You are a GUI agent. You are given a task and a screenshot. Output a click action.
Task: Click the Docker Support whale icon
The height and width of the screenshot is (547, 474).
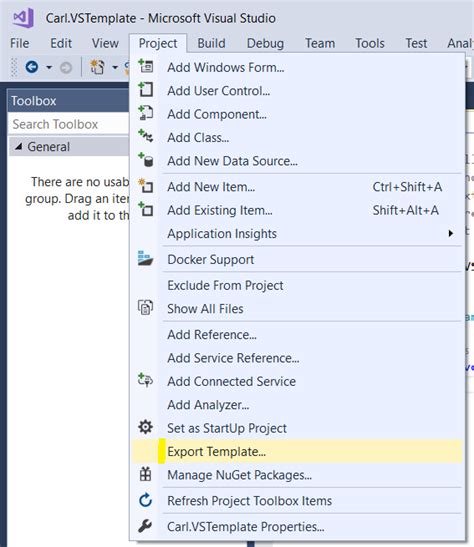click(x=145, y=258)
